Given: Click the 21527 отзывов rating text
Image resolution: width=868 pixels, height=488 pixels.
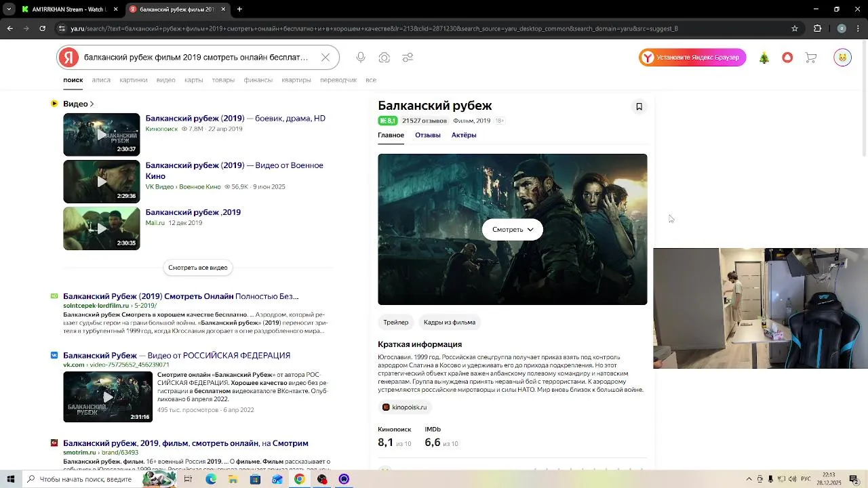Looking at the screenshot, I should 425,121.
